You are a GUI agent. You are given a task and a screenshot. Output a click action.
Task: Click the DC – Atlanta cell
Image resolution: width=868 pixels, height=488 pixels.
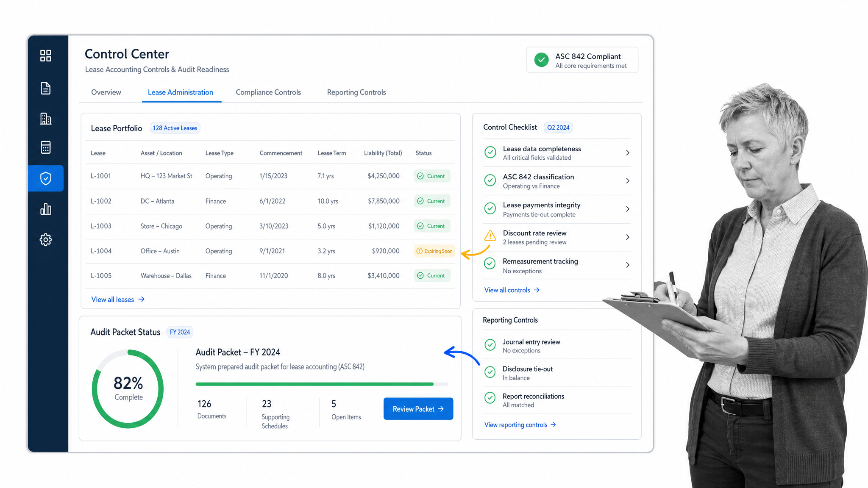[157, 201]
